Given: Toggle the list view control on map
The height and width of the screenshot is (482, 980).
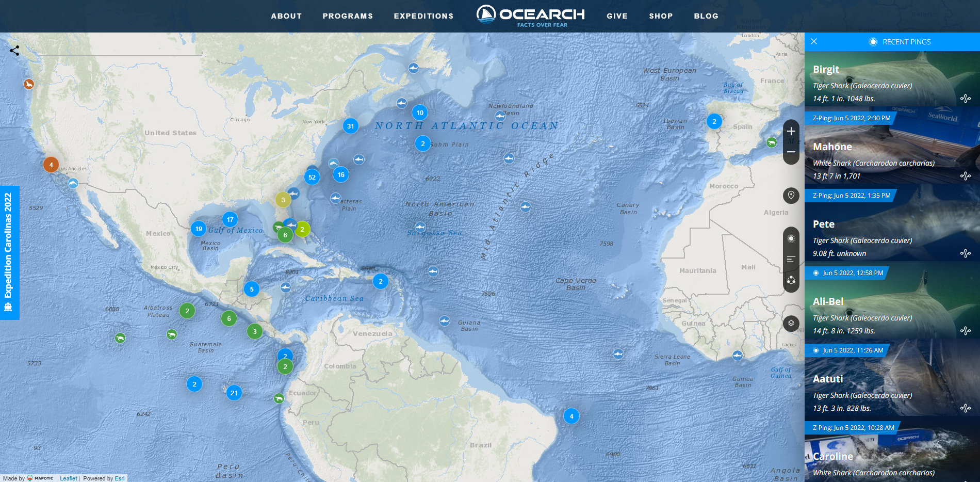Looking at the screenshot, I should point(791,259).
